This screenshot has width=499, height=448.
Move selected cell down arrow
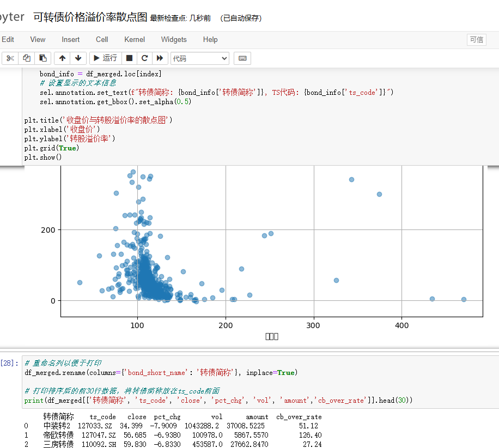point(78,58)
